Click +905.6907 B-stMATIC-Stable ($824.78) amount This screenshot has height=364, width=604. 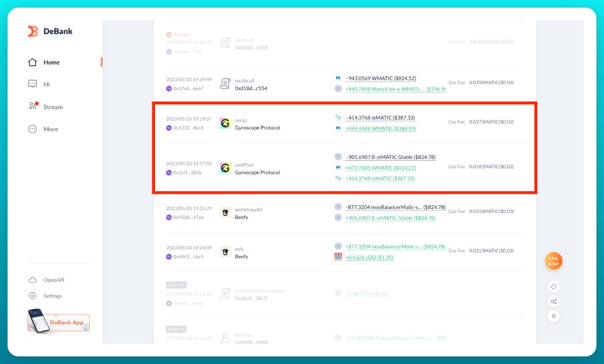point(390,218)
